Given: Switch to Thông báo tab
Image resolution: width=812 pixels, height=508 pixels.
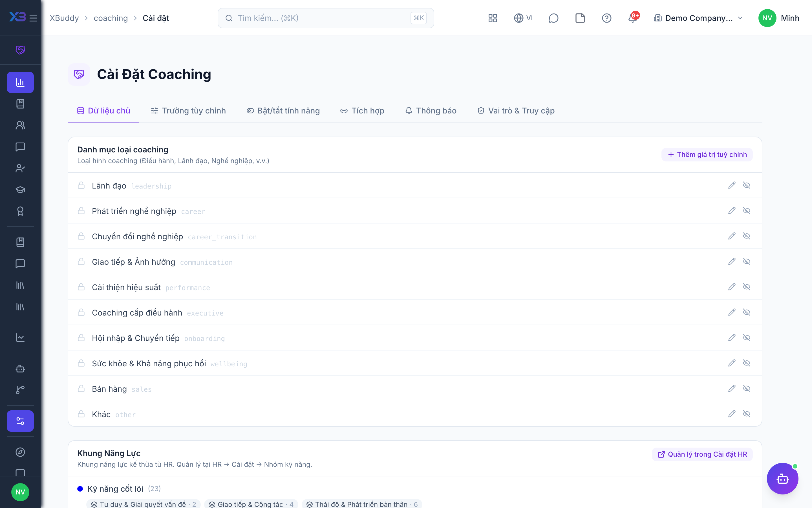Looking at the screenshot, I should (x=431, y=111).
